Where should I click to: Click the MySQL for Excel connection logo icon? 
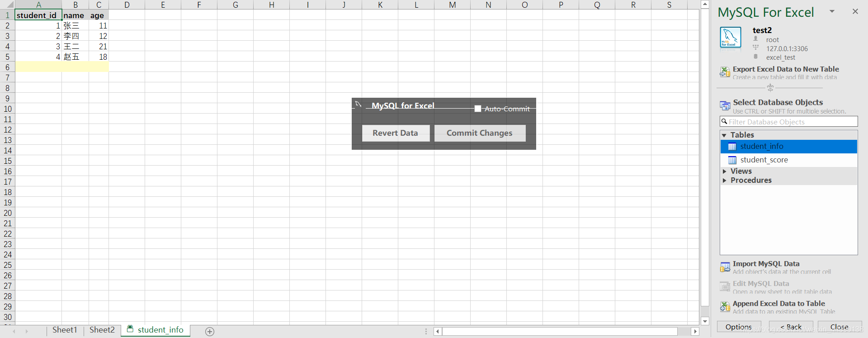click(x=731, y=38)
